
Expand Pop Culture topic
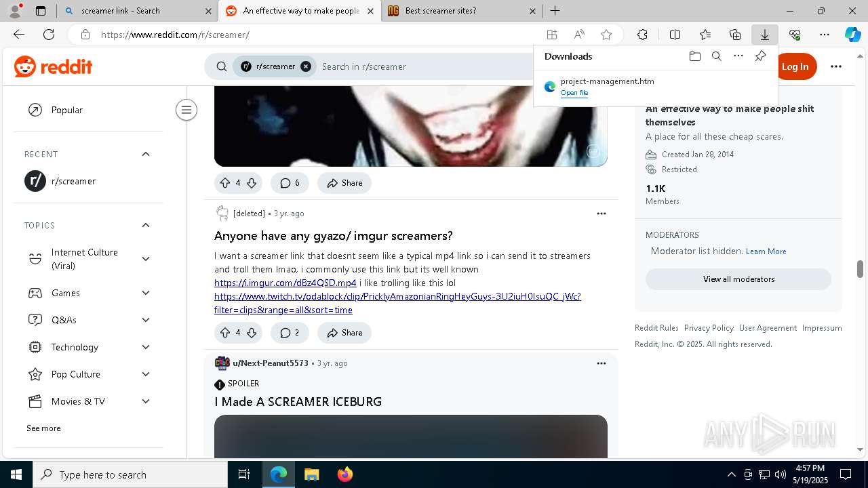146,374
